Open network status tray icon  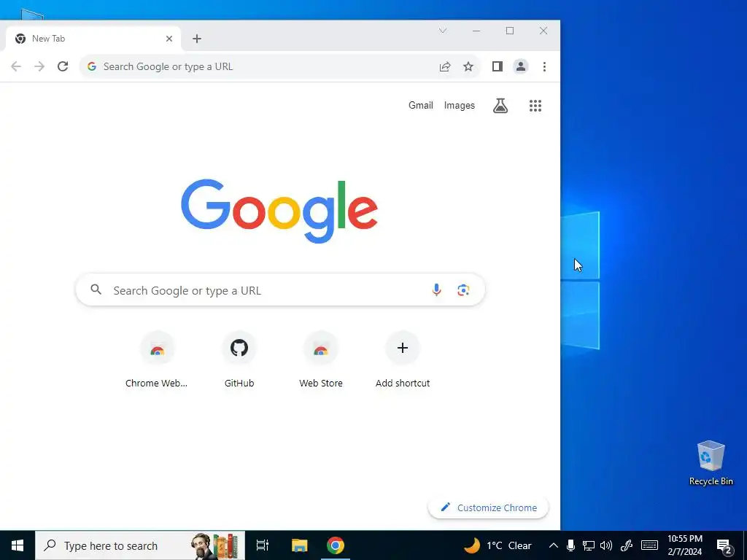coord(589,545)
